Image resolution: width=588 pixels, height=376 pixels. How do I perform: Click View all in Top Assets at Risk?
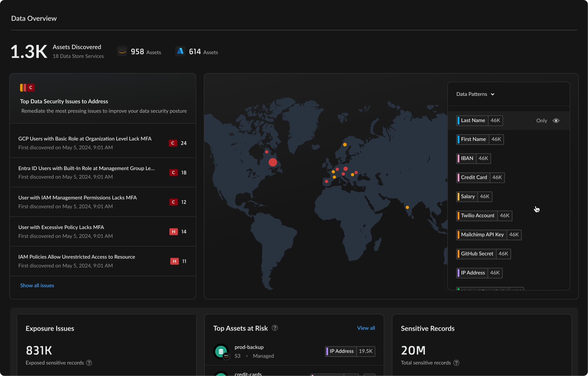pos(366,328)
